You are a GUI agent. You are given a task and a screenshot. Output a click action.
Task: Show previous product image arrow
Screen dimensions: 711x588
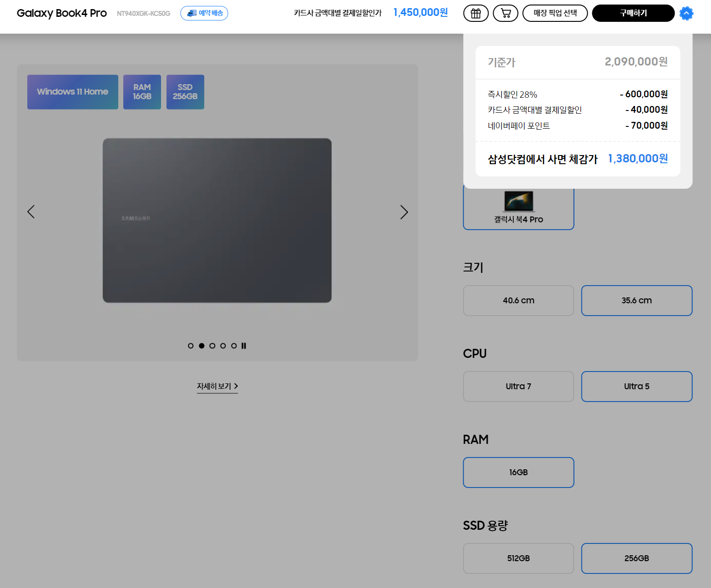coord(31,212)
